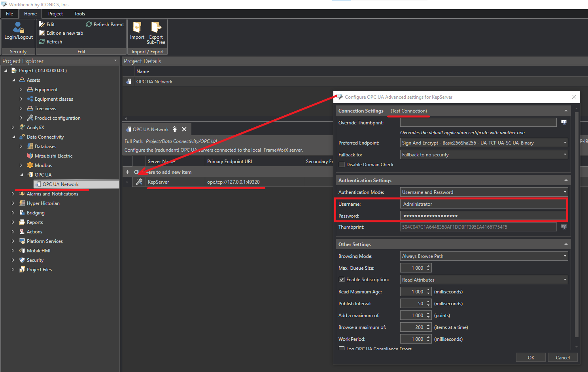Click to add new server item row
Viewport: 588px width, 372px height.
point(228,172)
